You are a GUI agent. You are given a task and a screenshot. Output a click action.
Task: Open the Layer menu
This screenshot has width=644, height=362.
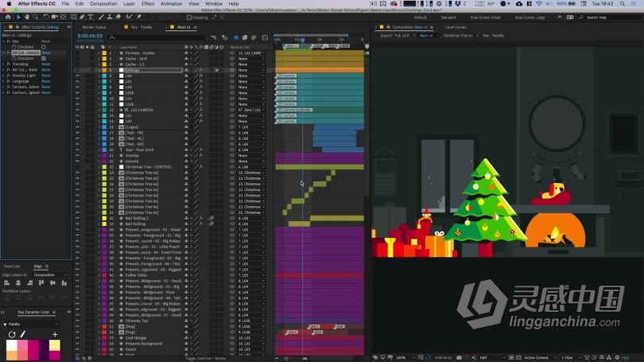pyautogui.click(x=129, y=4)
